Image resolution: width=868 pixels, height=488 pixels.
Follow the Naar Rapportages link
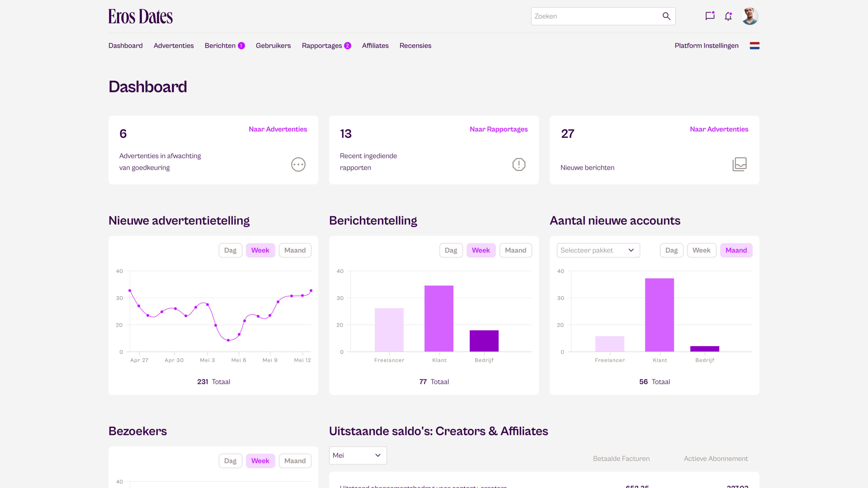coord(499,129)
